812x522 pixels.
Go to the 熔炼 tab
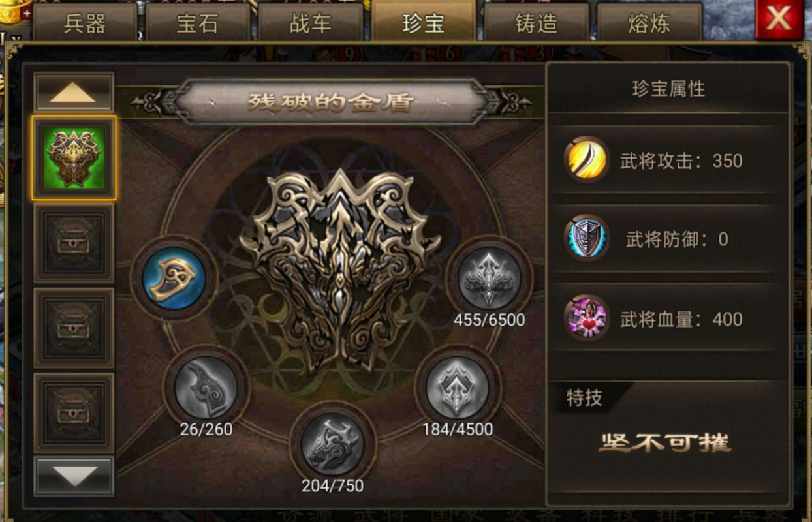pos(649,22)
